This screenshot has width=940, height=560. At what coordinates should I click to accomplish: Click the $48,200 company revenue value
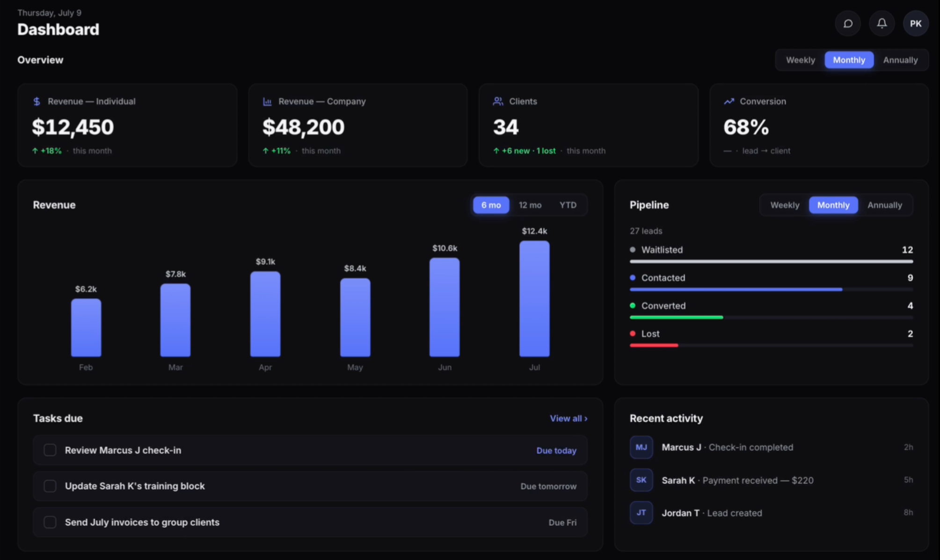click(303, 127)
